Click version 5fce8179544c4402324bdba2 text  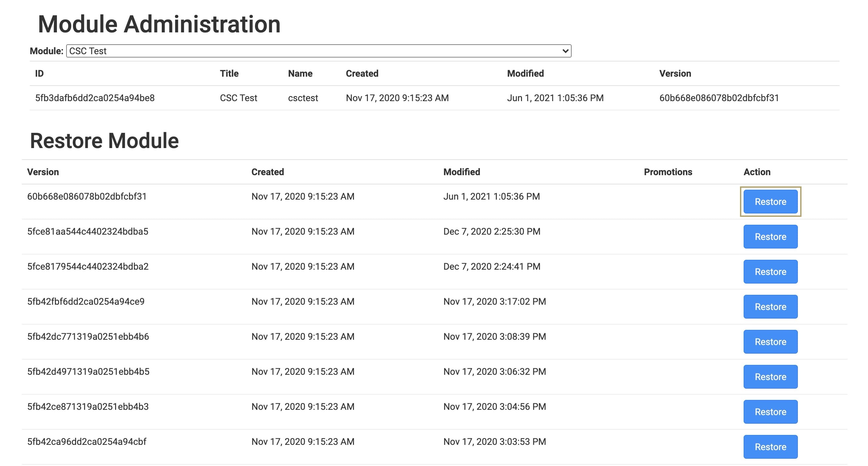[x=88, y=266]
